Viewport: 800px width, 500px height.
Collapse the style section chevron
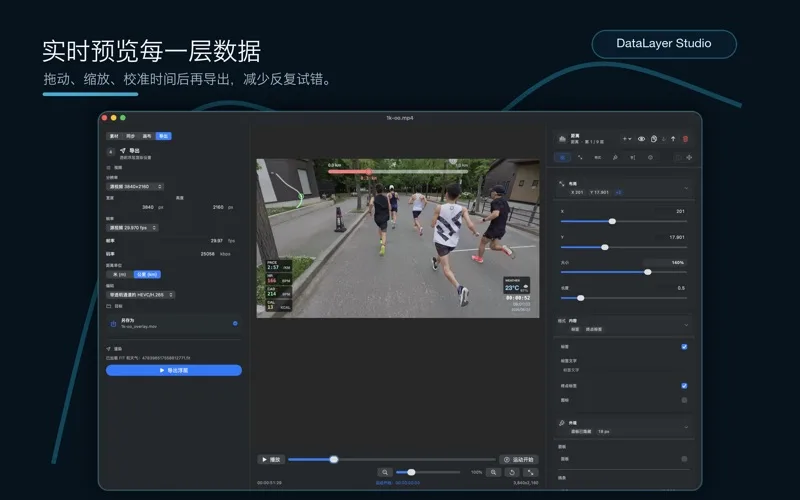[x=686, y=325]
